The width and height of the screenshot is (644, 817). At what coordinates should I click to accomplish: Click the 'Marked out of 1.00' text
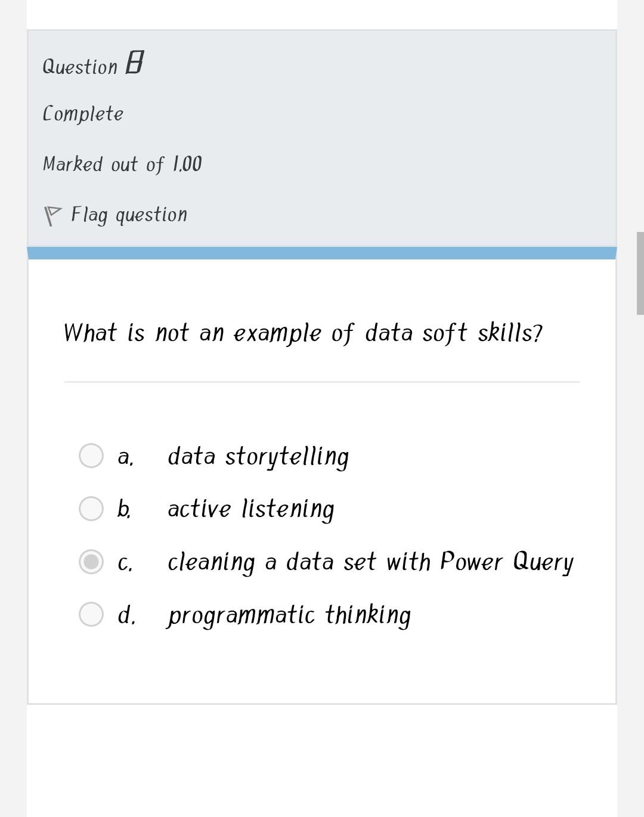122,163
